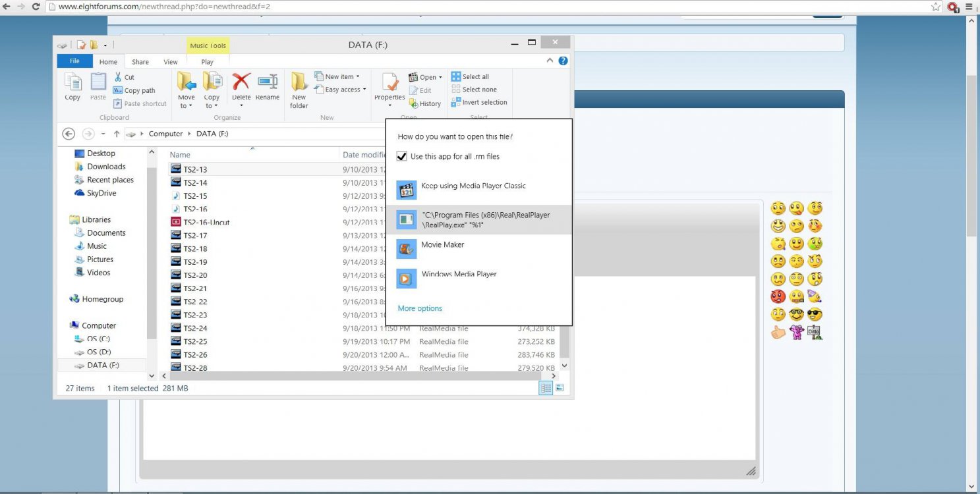
Task: Click the browser URL address field
Action: pos(488,7)
